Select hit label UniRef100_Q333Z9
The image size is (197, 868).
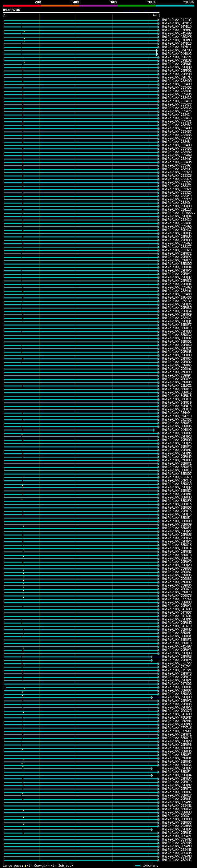pyautogui.click(x=177, y=477)
